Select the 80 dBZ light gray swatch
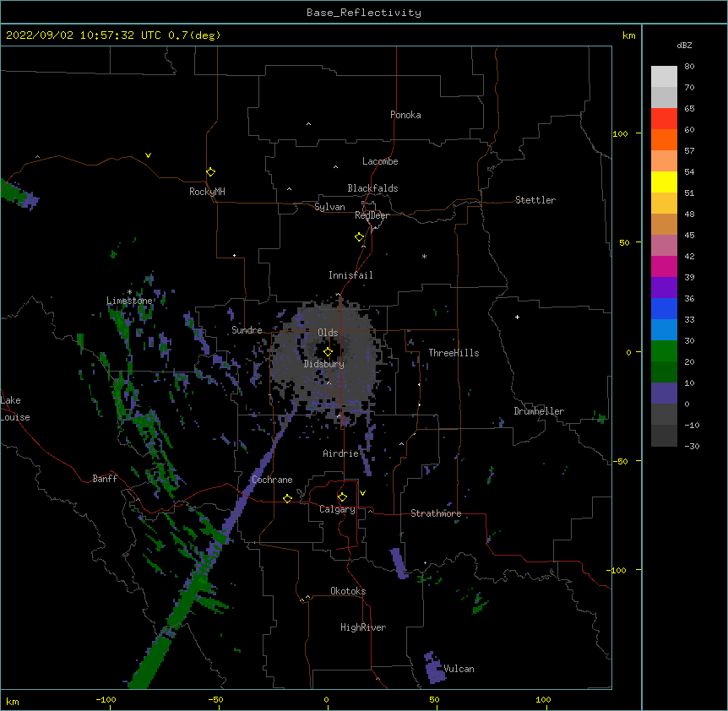728x711 pixels. (664, 77)
